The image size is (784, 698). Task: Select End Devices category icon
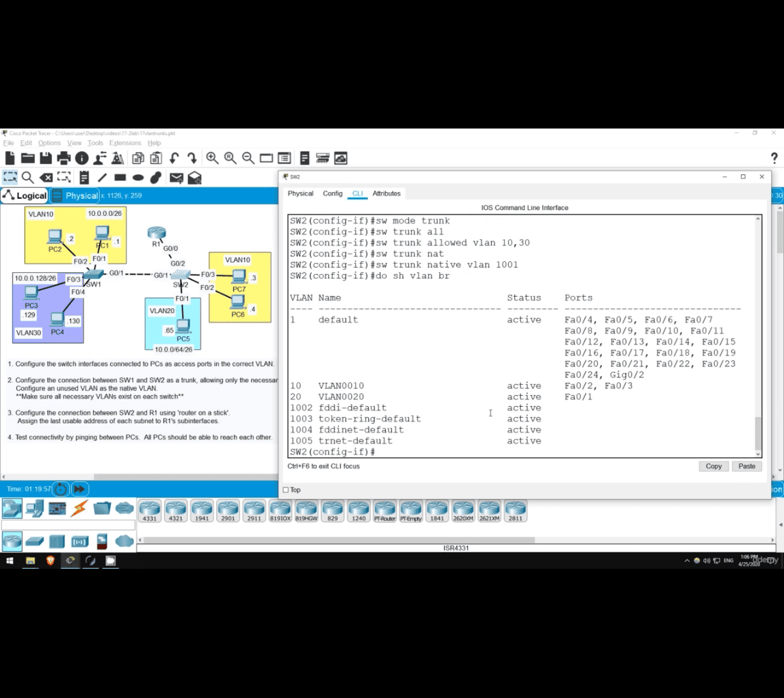(x=34, y=509)
